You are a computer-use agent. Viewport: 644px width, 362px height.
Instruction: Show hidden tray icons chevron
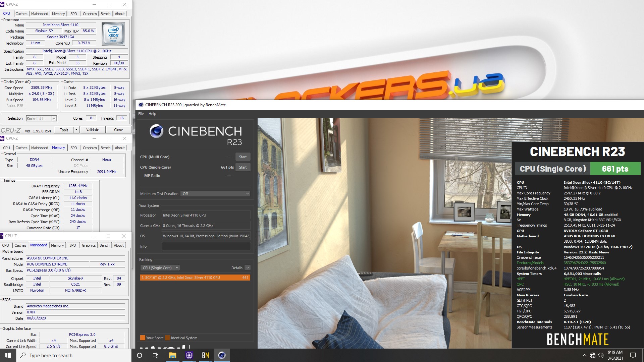(x=584, y=355)
